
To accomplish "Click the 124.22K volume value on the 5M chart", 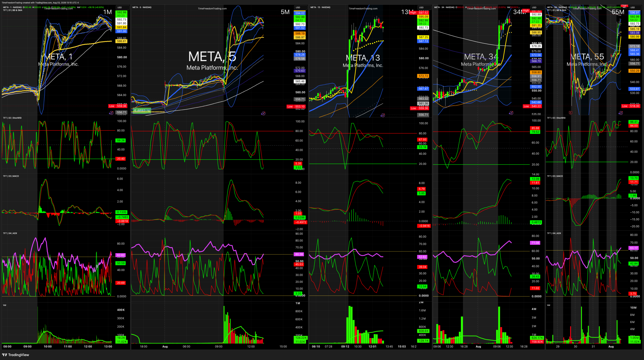I will pos(301,338).
